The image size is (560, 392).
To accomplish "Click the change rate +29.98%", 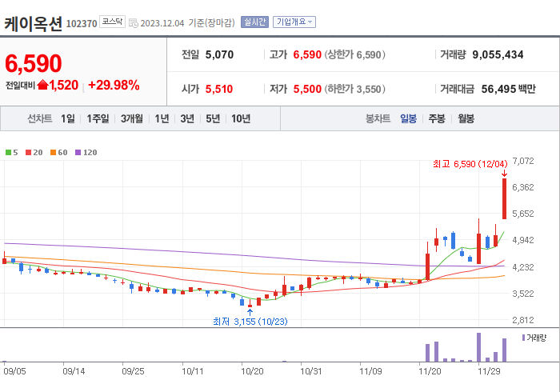I will [114, 85].
